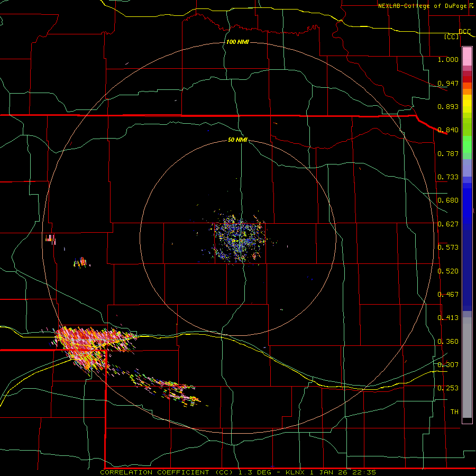
Task: Click the 0.307 scale value
Action: (448, 365)
